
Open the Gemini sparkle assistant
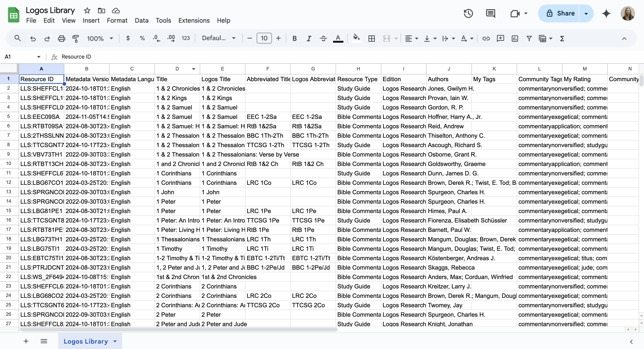click(x=606, y=13)
